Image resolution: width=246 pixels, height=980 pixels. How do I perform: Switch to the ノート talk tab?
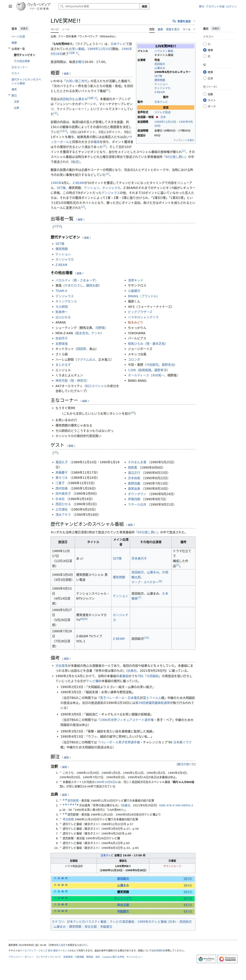pyautogui.click(x=66, y=29)
